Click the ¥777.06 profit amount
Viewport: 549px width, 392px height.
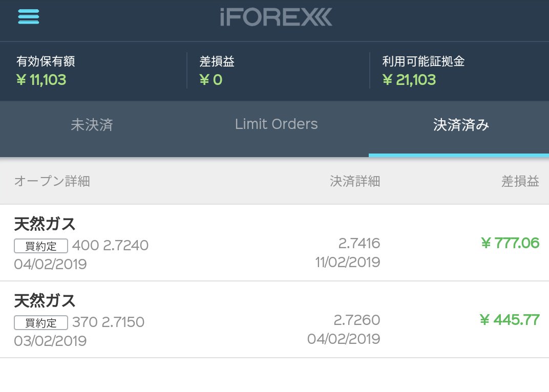tap(510, 243)
